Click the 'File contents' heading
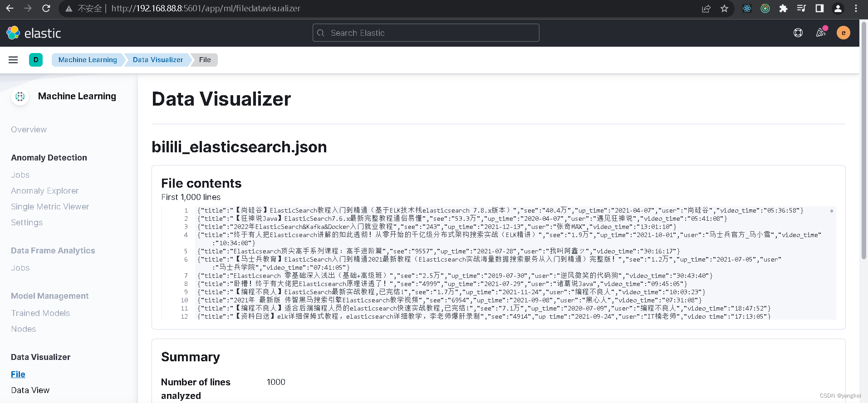The height and width of the screenshot is (403, 868). pyautogui.click(x=201, y=183)
